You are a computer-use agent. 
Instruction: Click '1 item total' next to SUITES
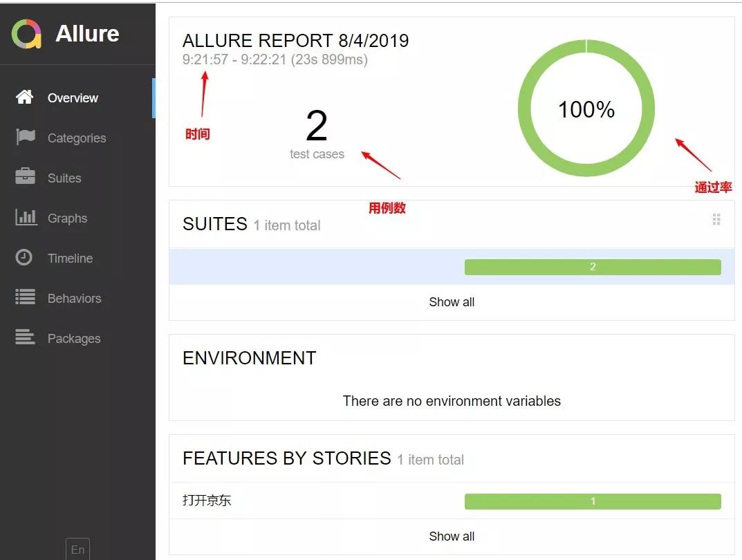287,225
